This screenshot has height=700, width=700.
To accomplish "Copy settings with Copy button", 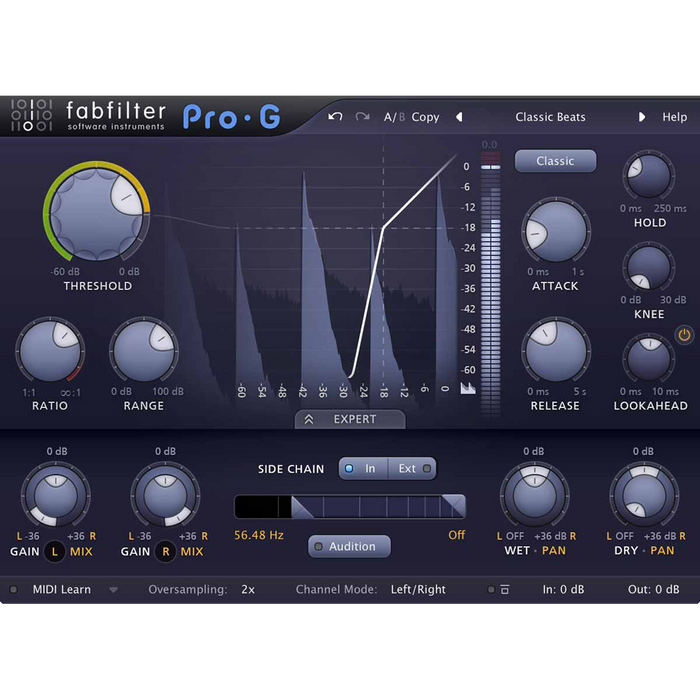I will point(425,117).
